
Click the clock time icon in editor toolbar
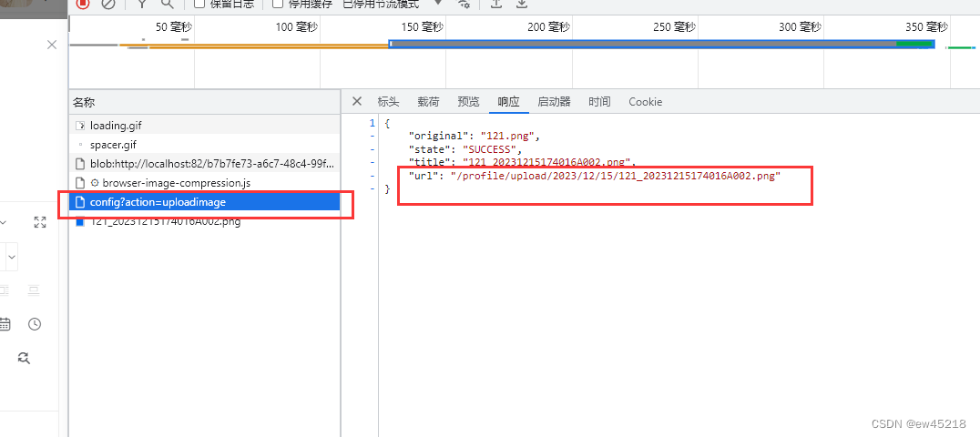click(x=35, y=324)
